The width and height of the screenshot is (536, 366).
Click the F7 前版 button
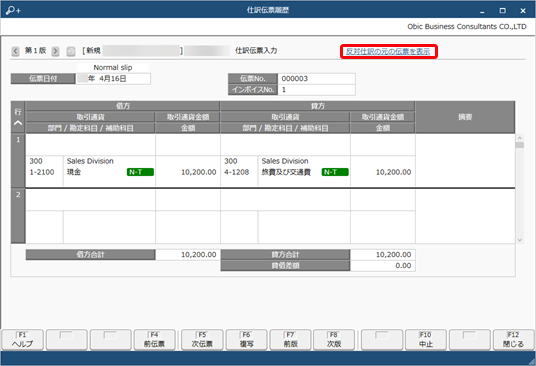(291, 340)
